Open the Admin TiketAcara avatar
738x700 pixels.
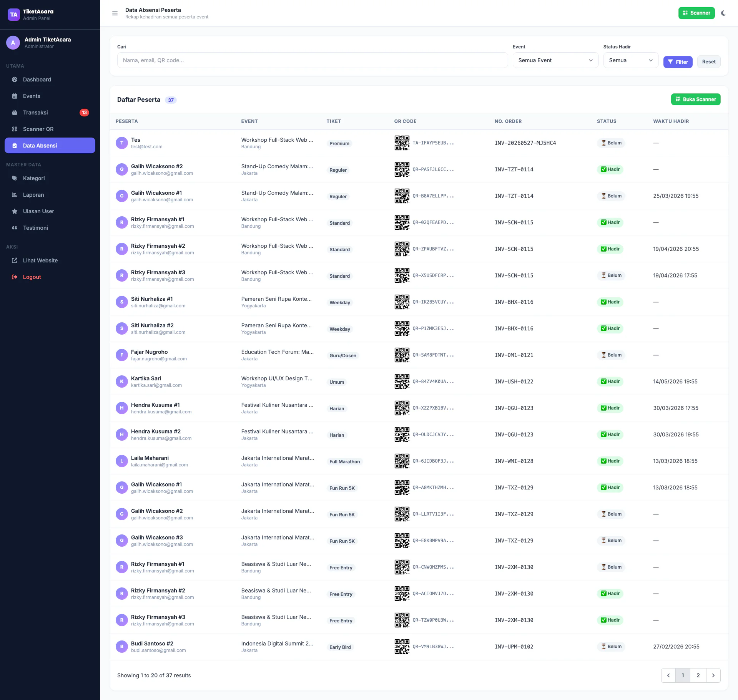[x=13, y=43]
